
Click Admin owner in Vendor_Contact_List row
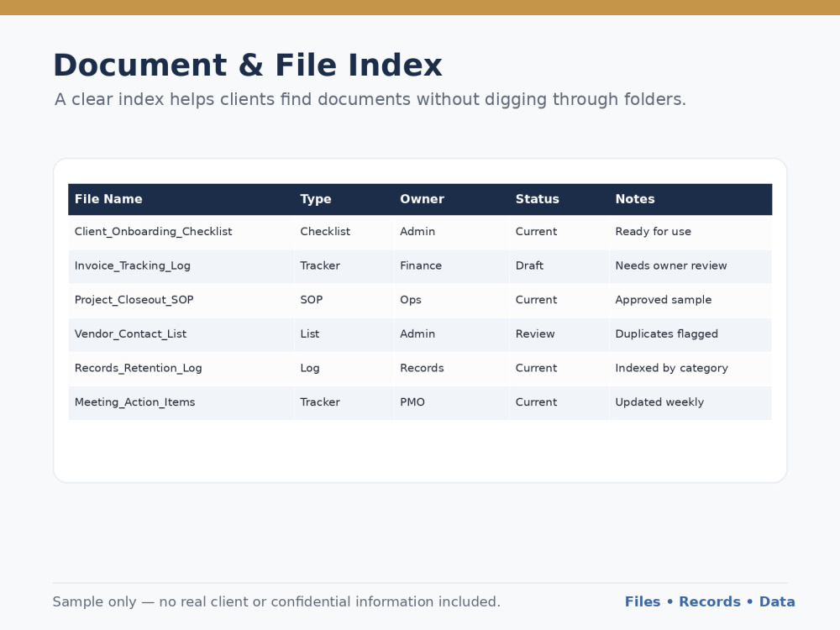[x=417, y=333]
